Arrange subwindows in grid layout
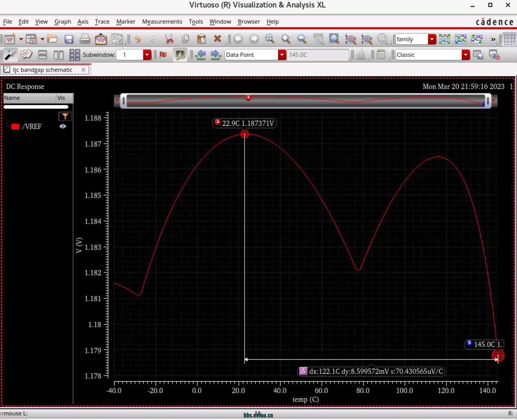Image resolution: width=517 pixels, height=420 pixels. [75, 54]
